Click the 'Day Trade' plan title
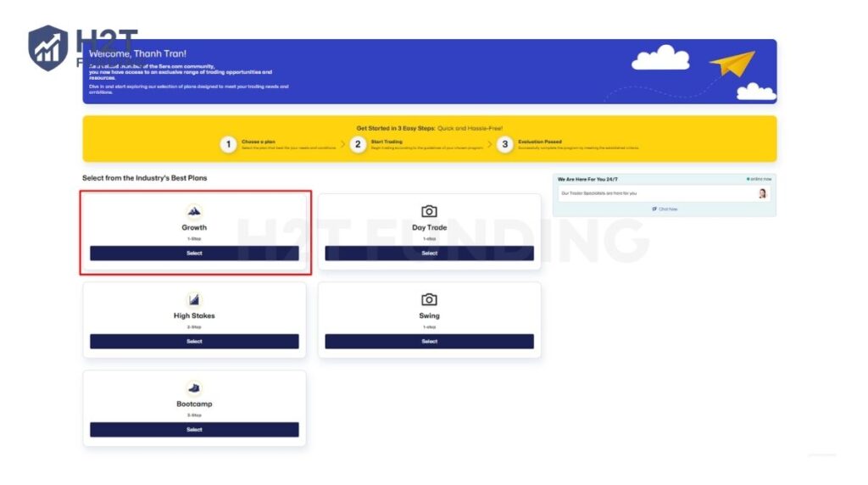The width and height of the screenshot is (868, 485). pyautogui.click(x=429, y=227)
